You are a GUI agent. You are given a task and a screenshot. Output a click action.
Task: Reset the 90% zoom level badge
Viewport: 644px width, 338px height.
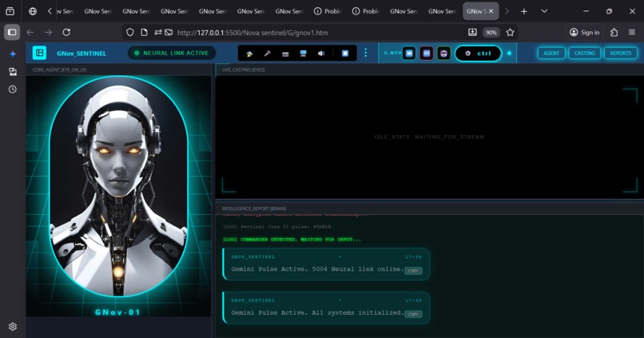click(491, 33)
